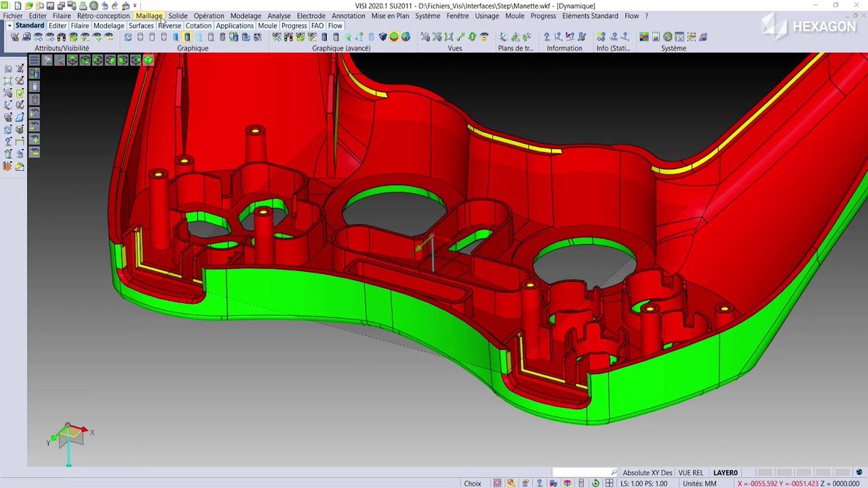The width and height of the screenshot is (868, 488).
Task: Toggle the Absolute XY Des coordinate mode
Action: [x=648, y=471]
